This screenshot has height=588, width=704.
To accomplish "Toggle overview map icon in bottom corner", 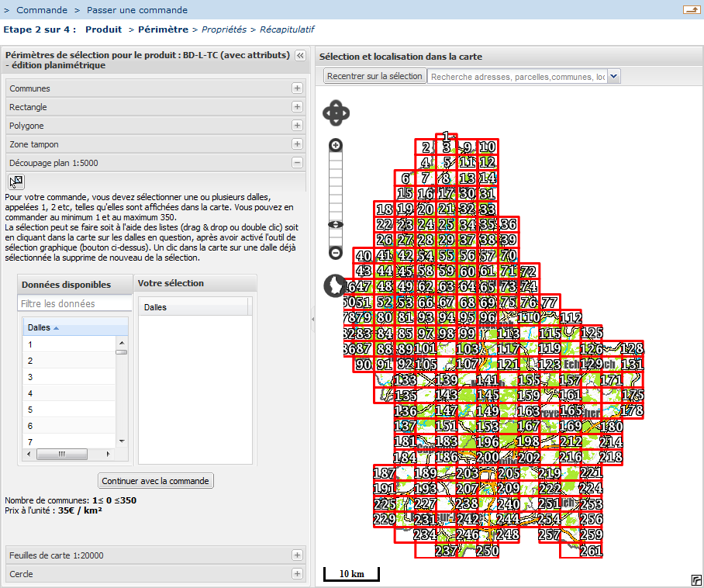I will (695, 579).
